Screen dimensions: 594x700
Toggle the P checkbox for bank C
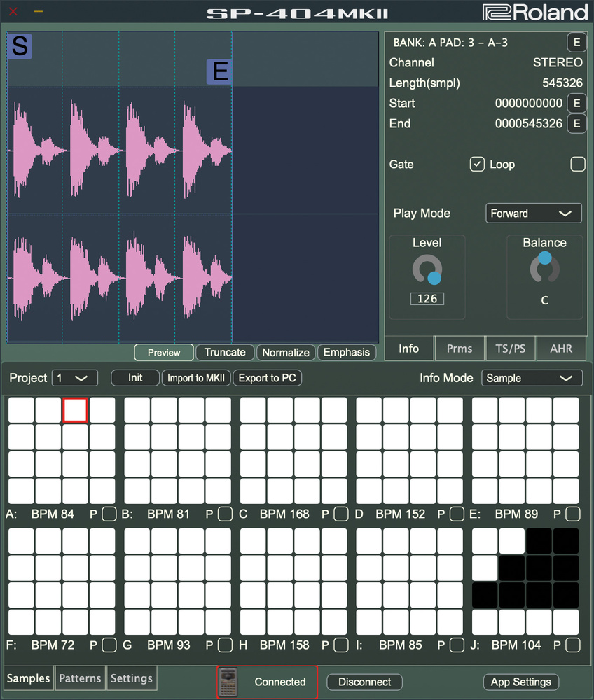click(x=340, y=514)
